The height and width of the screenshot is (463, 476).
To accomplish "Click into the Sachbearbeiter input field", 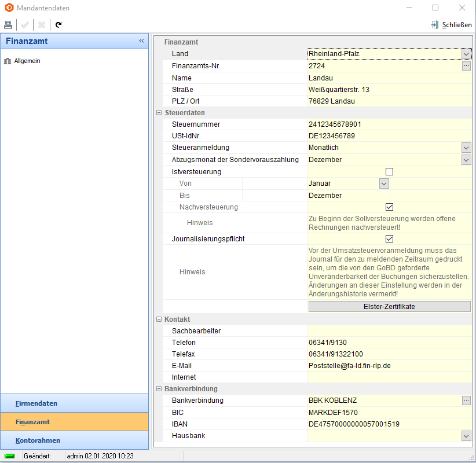I will coord(389,331).
